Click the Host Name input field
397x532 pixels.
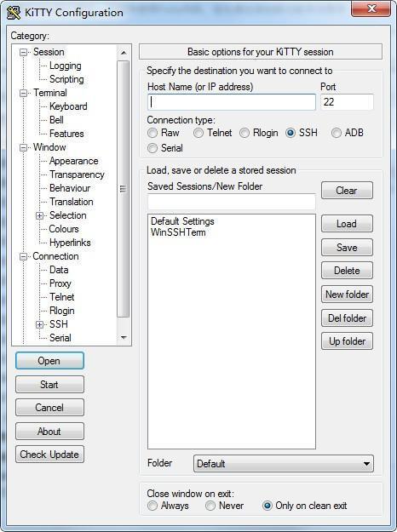232,102
